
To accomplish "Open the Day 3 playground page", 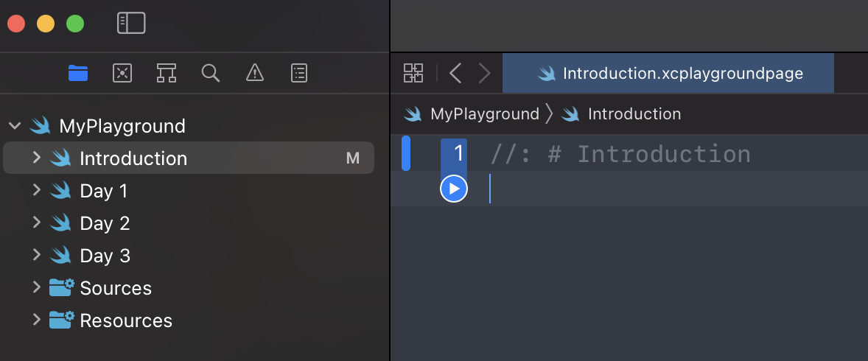I will pos(105,256).
